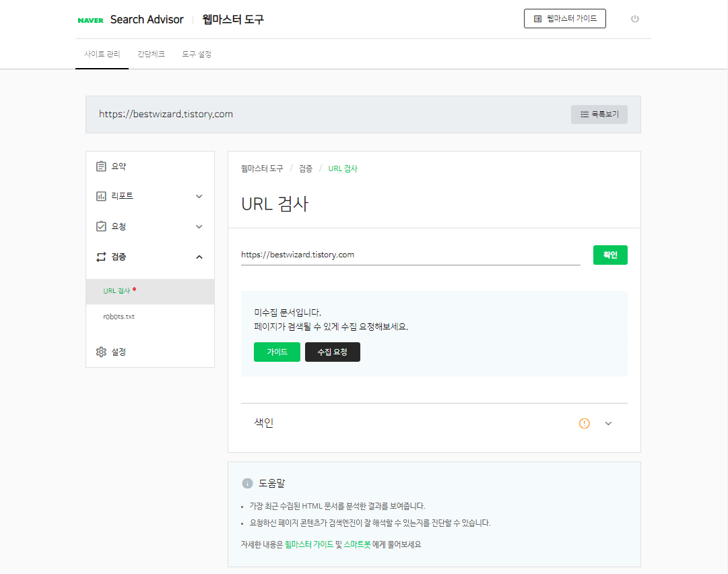
Task: Click the green 확인 button
Action: point(610,255)
